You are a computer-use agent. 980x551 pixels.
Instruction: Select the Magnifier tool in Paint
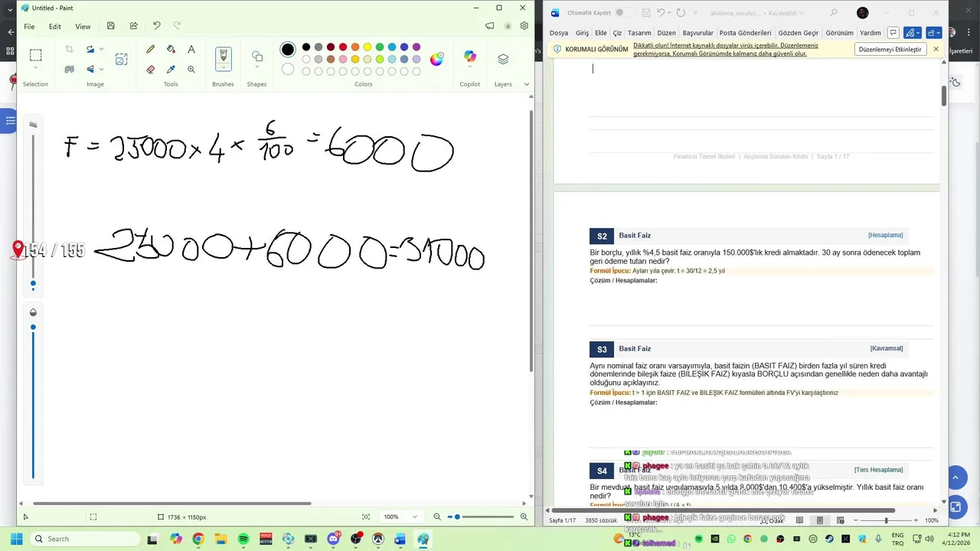191,69
